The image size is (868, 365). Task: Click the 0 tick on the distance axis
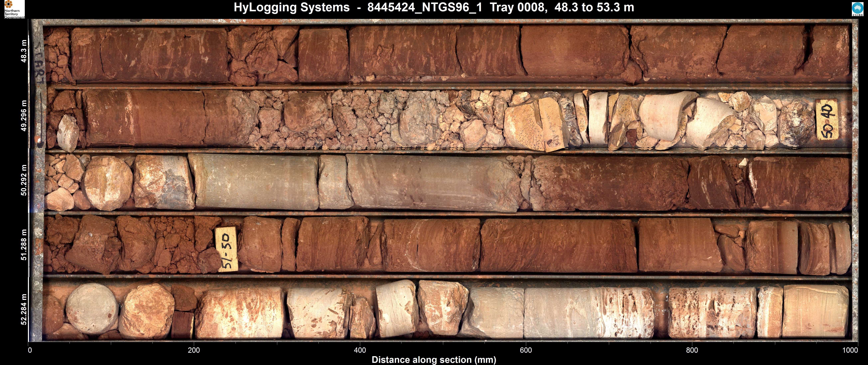(x=30, y=350)
